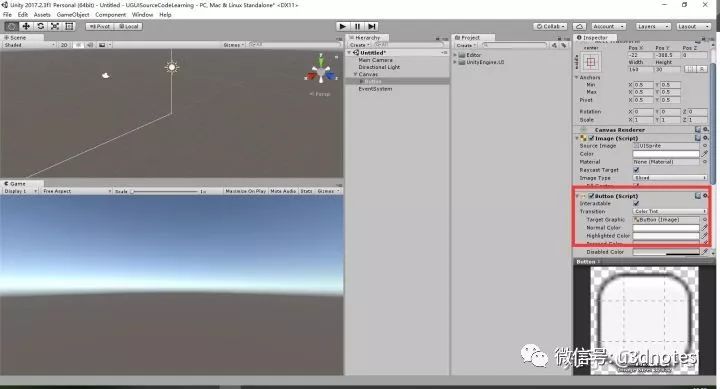Open Source Image object picker
This screenshot has height=389, width=720.
pos(705,146)
